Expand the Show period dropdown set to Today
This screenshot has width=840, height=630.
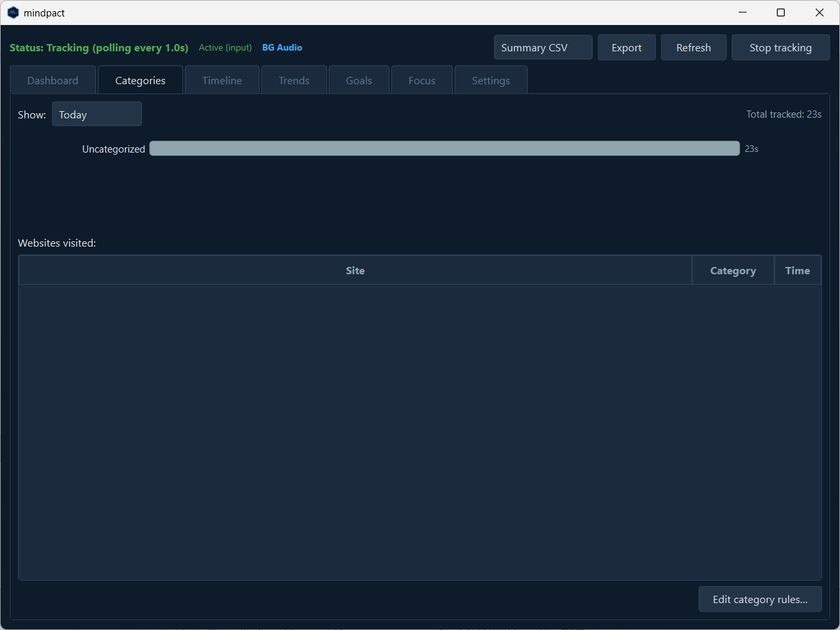click(x=97, y=114)
